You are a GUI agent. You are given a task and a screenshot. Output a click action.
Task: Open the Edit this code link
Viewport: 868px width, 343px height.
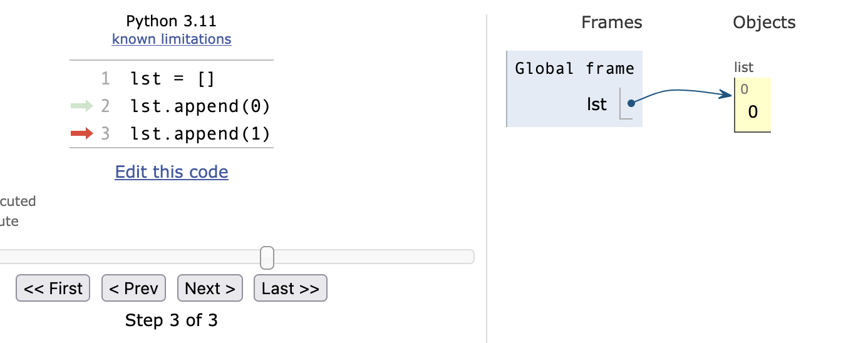coord(172,171)
